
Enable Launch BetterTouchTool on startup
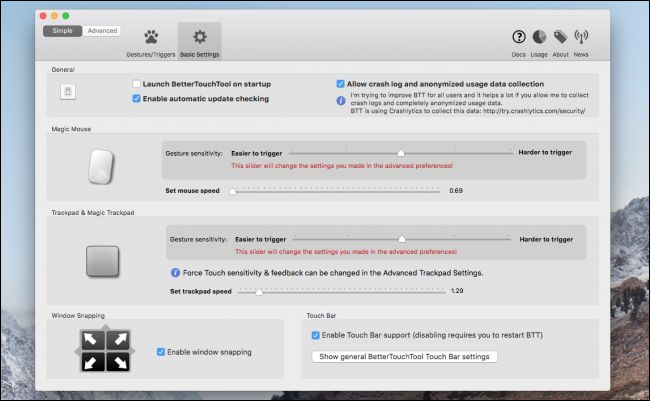[x=137, y=84]
